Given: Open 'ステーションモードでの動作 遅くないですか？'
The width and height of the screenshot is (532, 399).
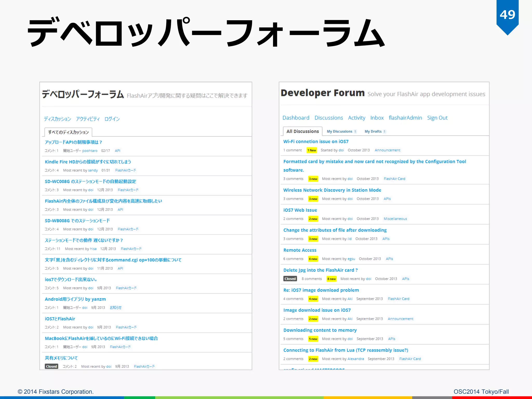Looking at the screenshot, I should pos(84,240).
